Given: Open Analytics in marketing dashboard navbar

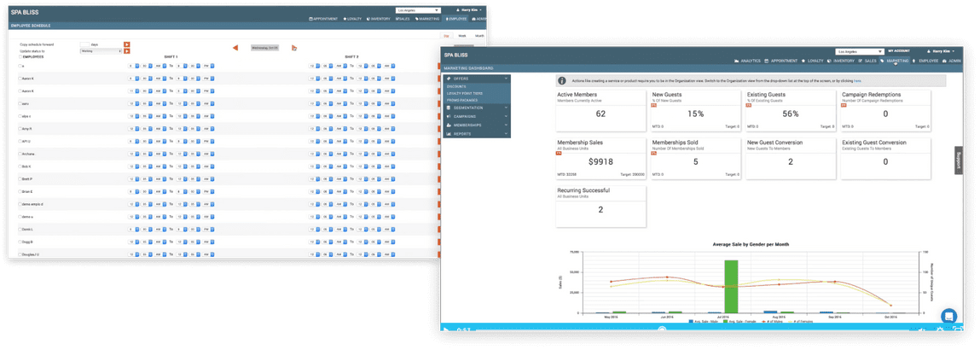Looking at the screenshot, I should pyautogui.click(x=747, y=61).
